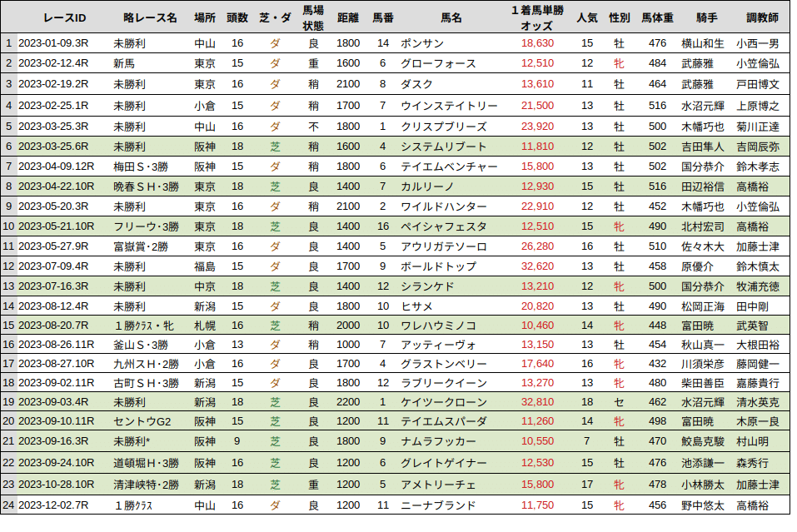Viewport: 797px width, 532px height.
Task: Click horse name ナムラフッカー
Action: [438, 441]
